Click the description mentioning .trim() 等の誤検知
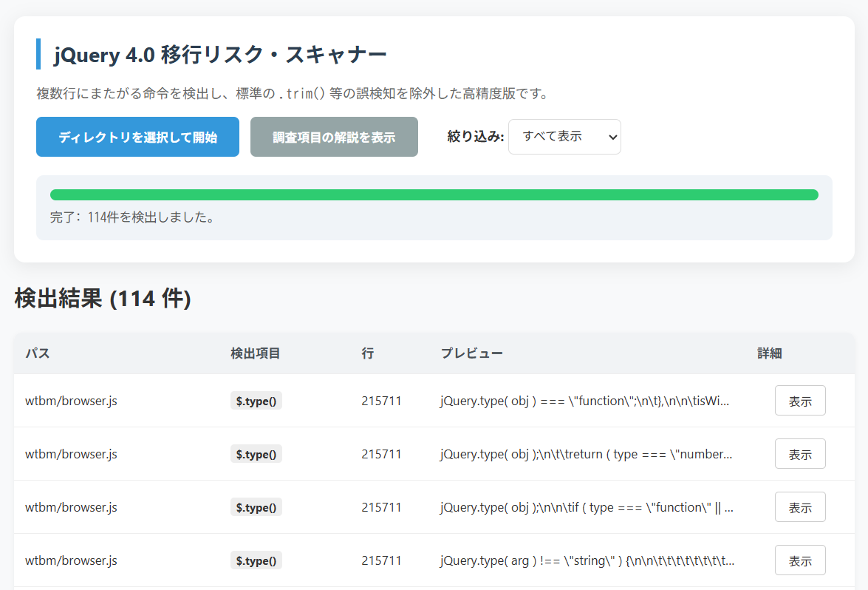868x590 pixels. click(293, 94)
